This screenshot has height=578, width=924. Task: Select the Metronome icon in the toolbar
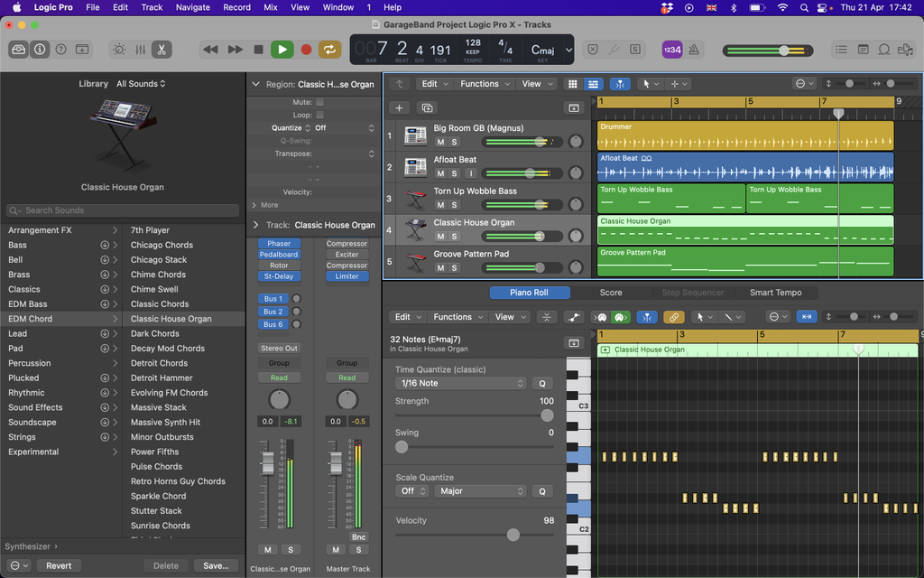pyautogui.click(x=692, y=50)
